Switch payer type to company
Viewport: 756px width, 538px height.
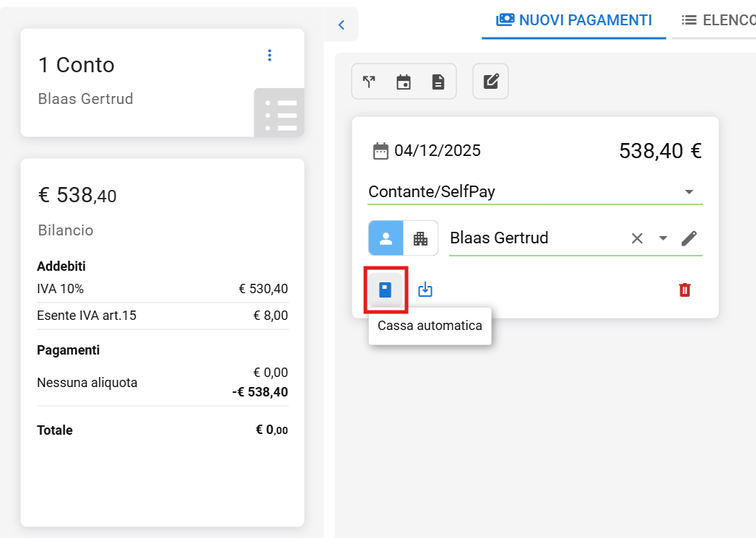(x=420, y=238)
